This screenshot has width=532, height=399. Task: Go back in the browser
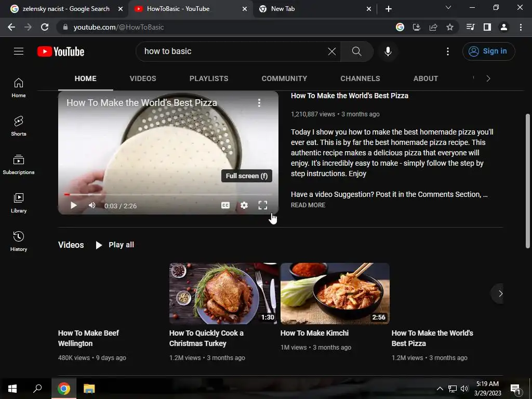coord(11,27)
